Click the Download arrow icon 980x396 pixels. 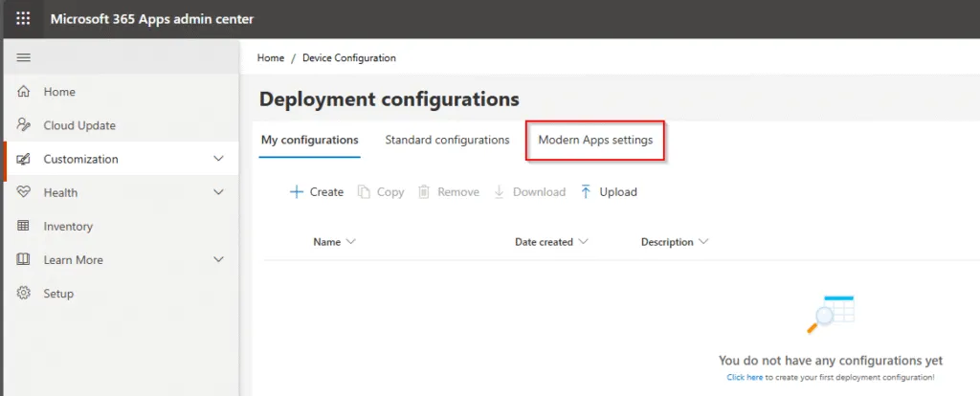(x=499, y=191)
